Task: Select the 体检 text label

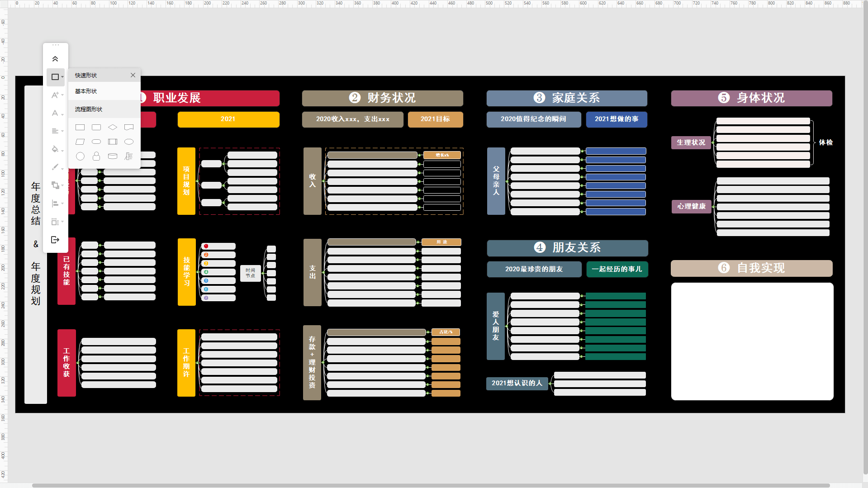Action: click(x=826, y=142)
